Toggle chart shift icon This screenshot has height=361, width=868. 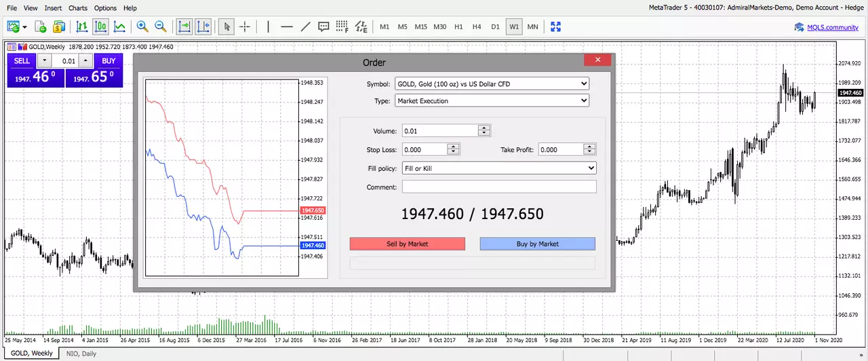pos(203,27)
